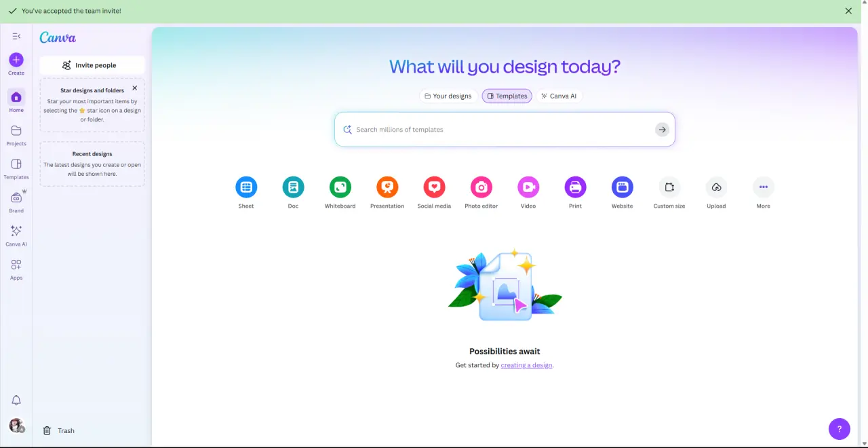
Task: Click Invite people button
Action: tap(92, 65)
